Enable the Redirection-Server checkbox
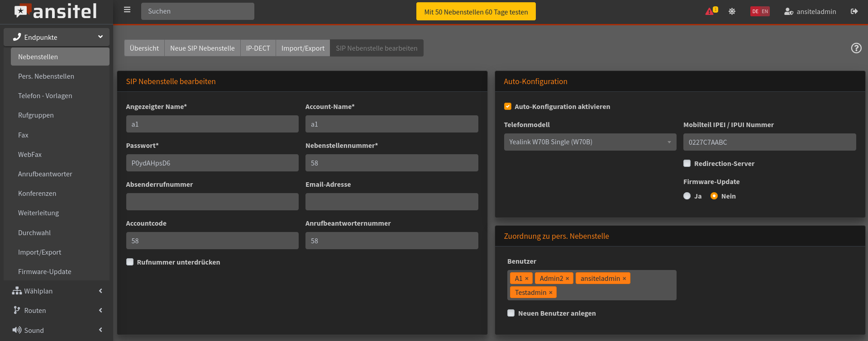This screenshot has width=868, height=341. [687, 164]
